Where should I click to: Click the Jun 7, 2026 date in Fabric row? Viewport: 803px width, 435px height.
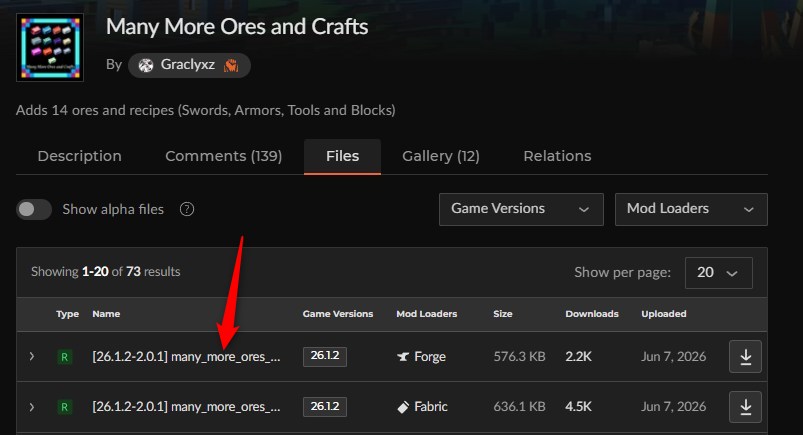coord(673,406)
